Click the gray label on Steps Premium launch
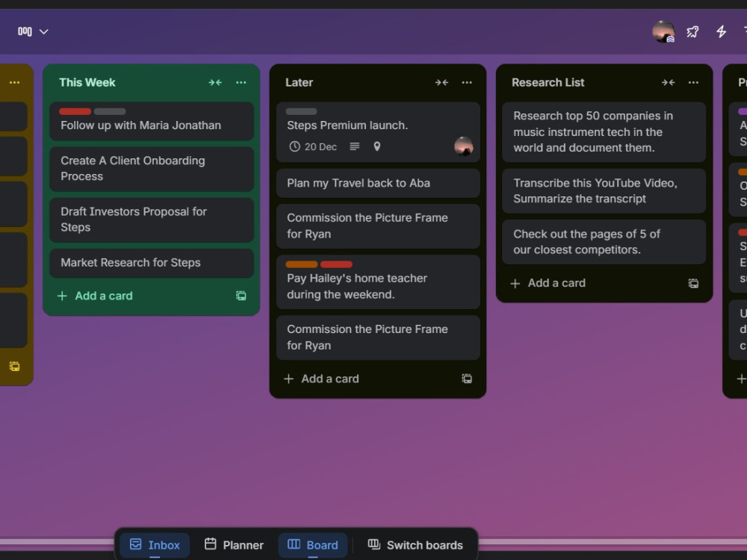Image resolution: width=747 pixels, height=560 pixels. [x=302, y=111]
